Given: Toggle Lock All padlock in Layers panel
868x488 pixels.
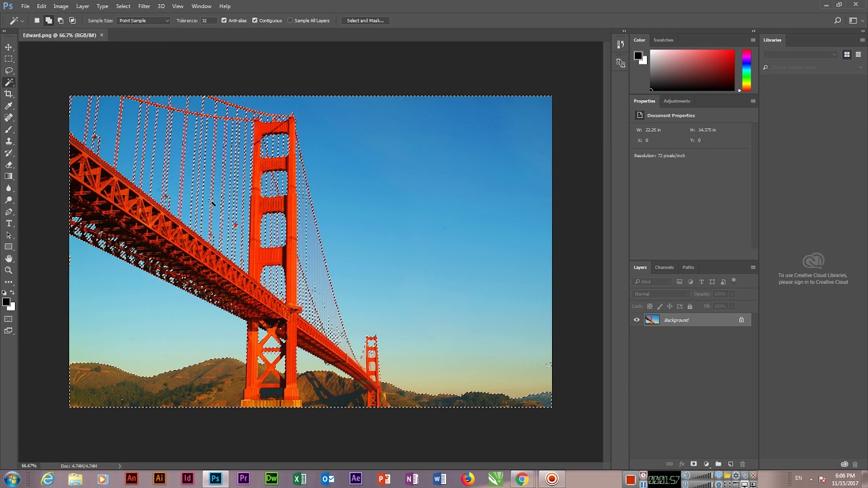Looking at the screenshot, I should coord(690,306).
